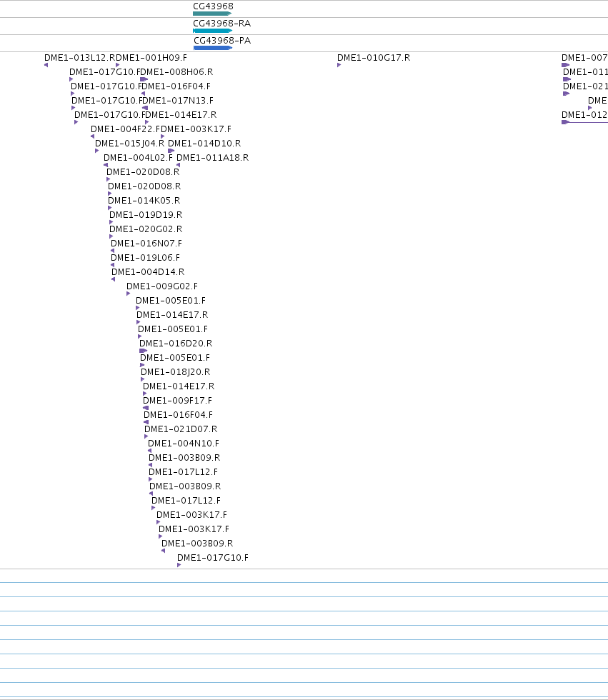Click the arrow glyph under DME1-004D14.R
Viewport: 608px width, 700px height.
pyautogui.click(x=114, y=279)
